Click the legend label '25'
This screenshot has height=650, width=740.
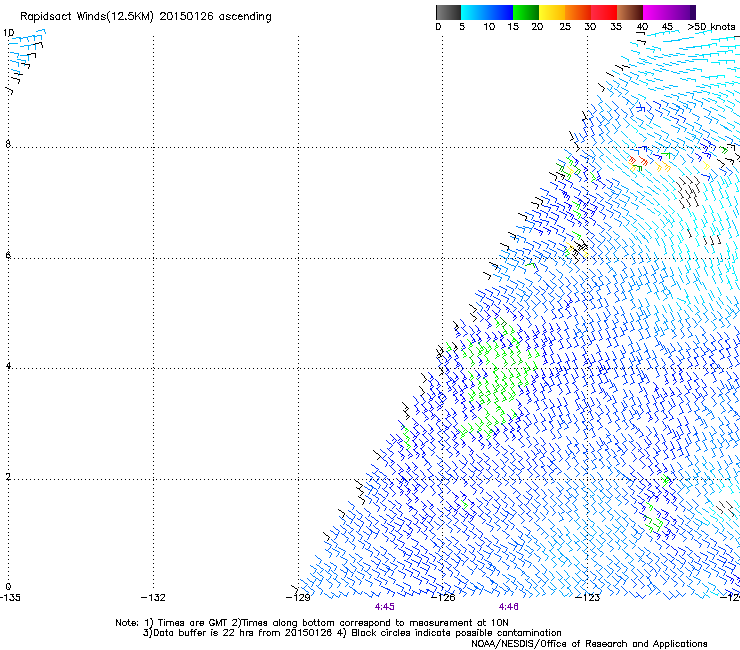565,27
